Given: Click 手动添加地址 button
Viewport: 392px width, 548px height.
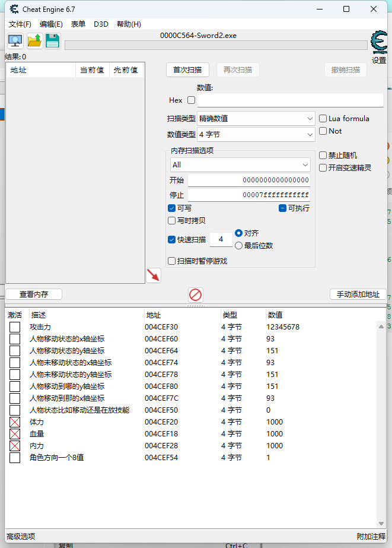Looking at the screenshot, I should pos(358,294).
